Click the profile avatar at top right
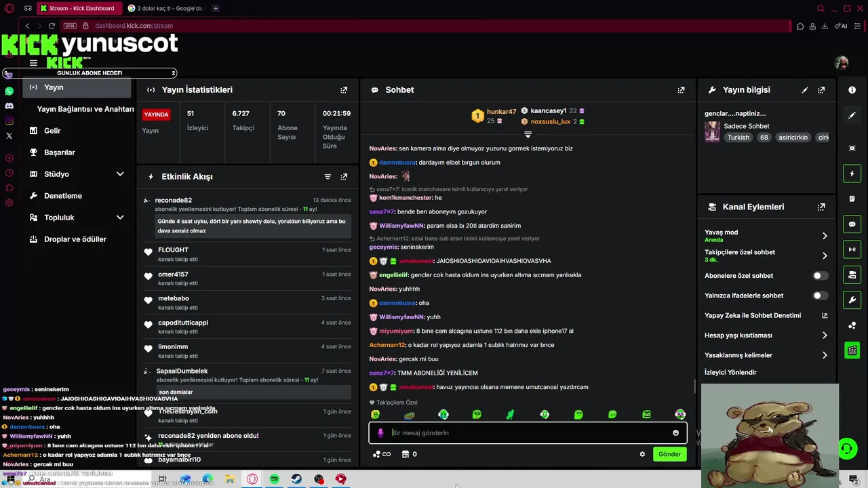The width and height of the screenshot is (868, 488). click(842, 62)
